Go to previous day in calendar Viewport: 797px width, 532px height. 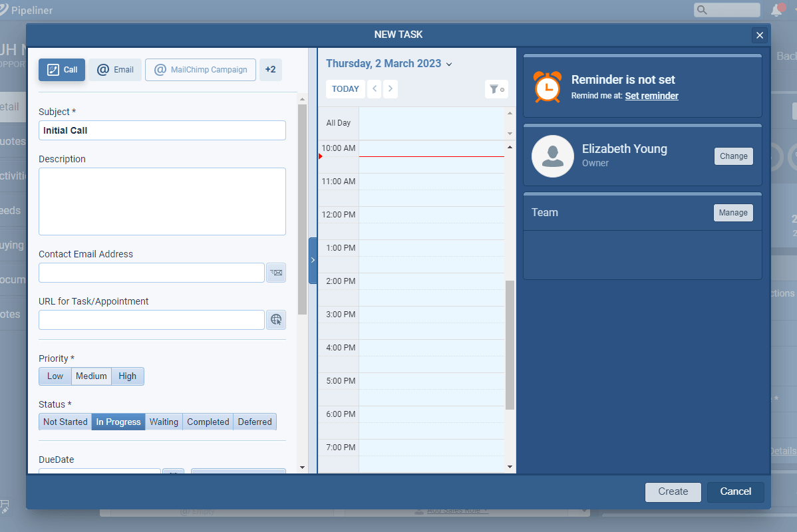pyautogui.click(x=374, y=89)
